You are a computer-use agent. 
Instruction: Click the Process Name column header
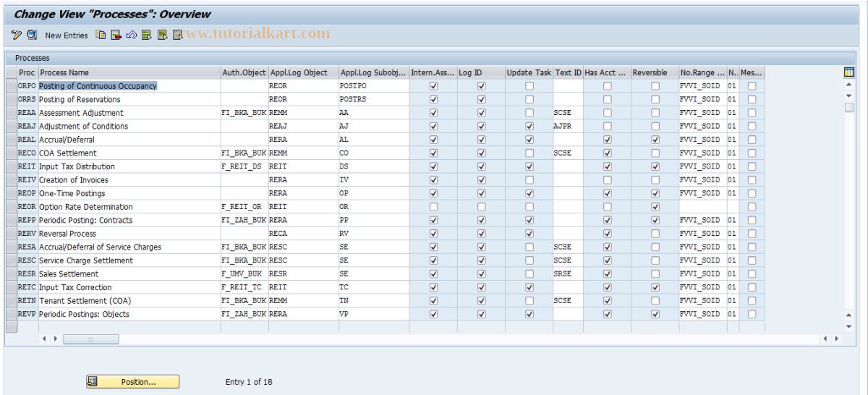click(129, 72)
